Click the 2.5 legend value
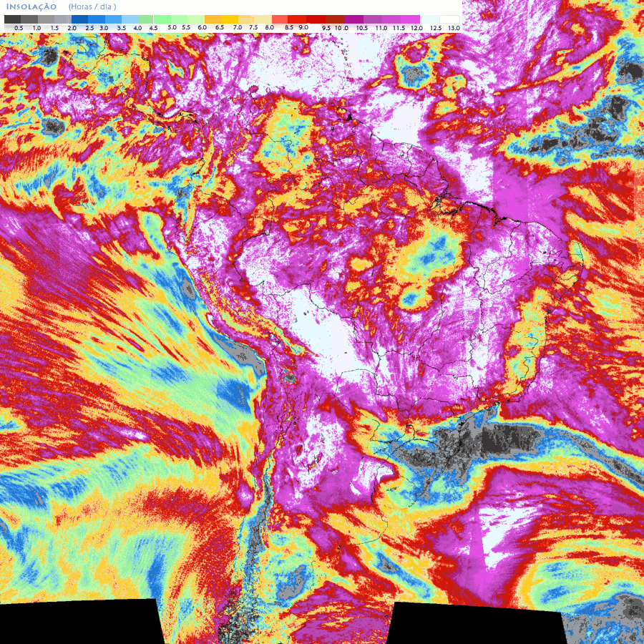 tap(89, 28)
